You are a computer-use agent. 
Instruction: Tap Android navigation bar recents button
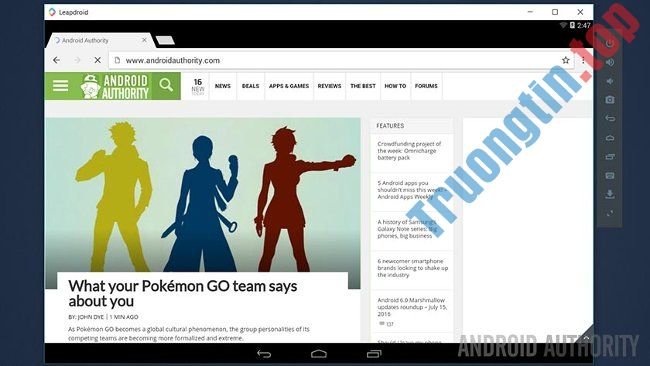pyautogui.click(x=374, y=354)
